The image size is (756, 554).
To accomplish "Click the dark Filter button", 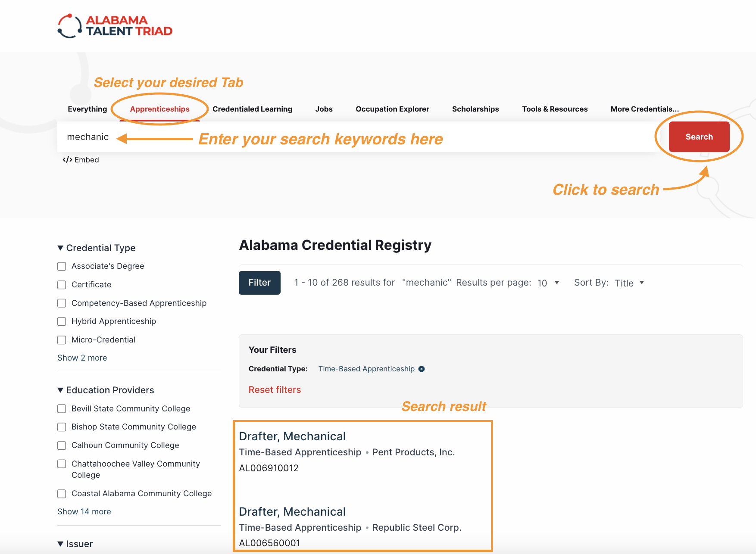I will pos(259,283).
